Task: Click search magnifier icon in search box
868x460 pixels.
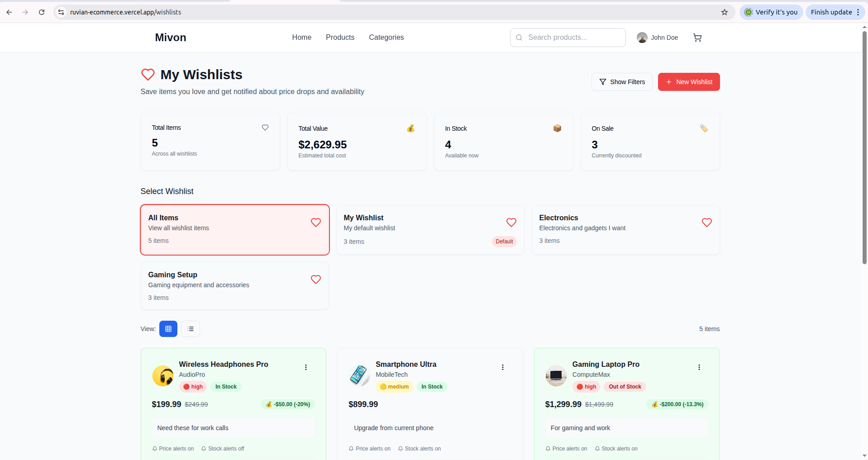Action: (519, 38)
